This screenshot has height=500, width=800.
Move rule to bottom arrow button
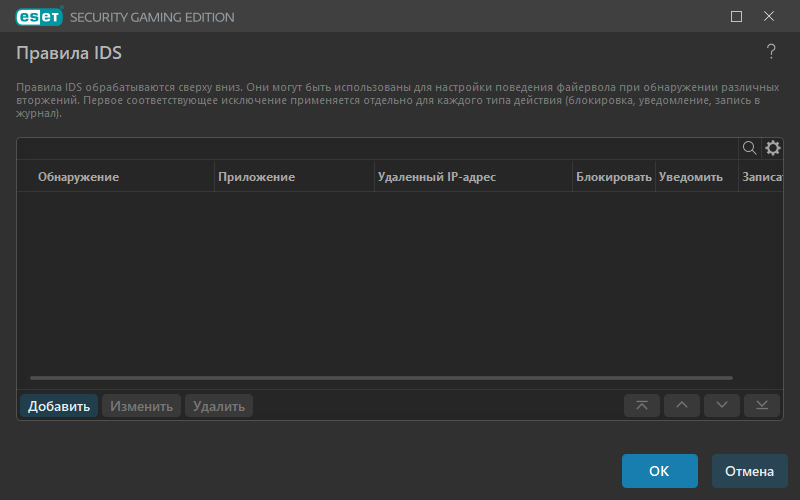point(762,406)
